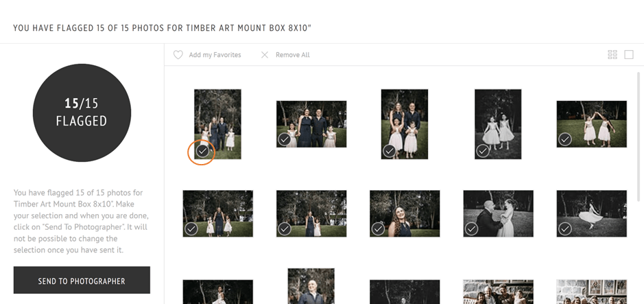Switch to grid view layout icon
This screenshot has height=304, width=644.
point(612,55)
